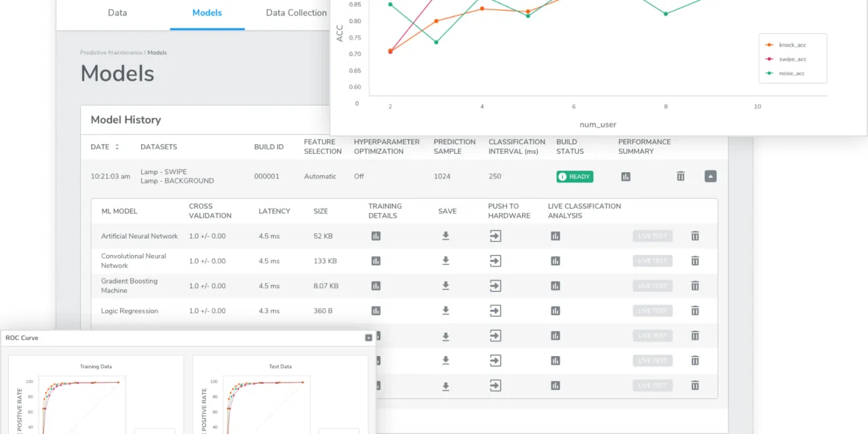Collapse the build 000001 model list

(710, 176)
